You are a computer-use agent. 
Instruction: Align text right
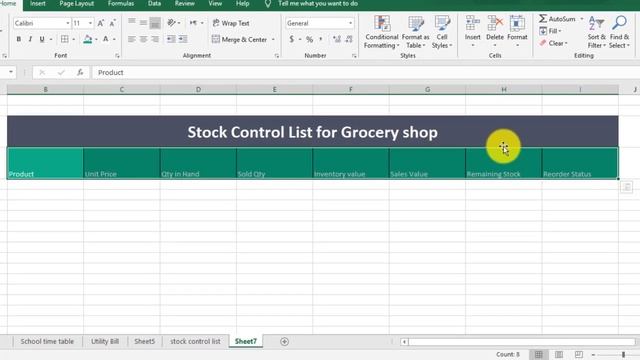(155, 39)
